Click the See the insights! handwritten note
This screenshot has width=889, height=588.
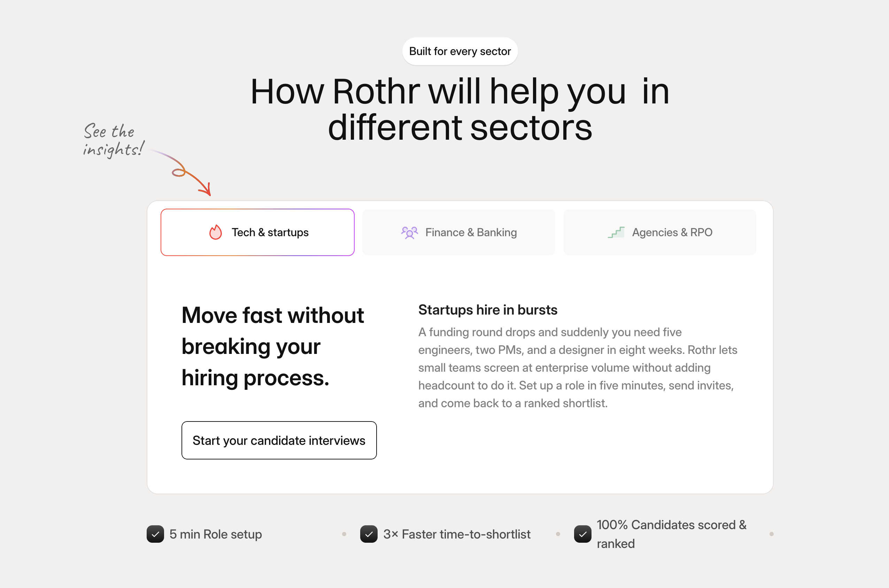point(113,140)
